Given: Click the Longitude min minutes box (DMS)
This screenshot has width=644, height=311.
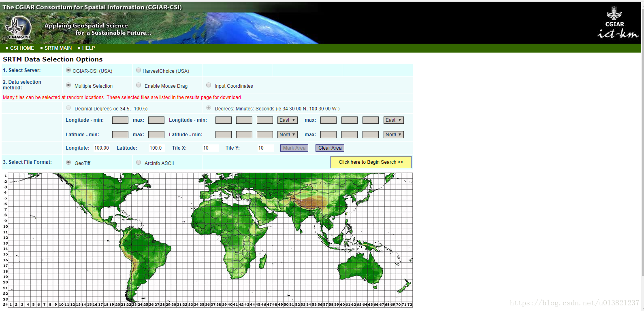Looking at the screenshot, I should pos(244,120).
